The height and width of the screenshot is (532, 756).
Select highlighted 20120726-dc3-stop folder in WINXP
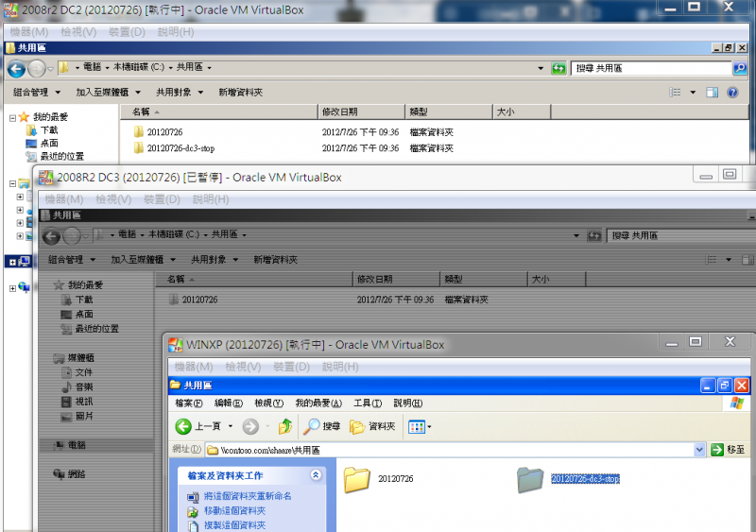pos(569,479)
